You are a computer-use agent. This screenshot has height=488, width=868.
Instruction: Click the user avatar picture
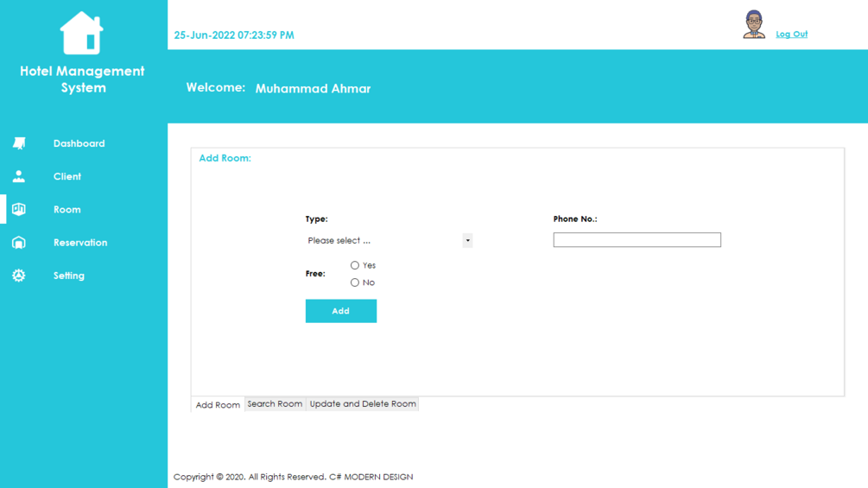(x=754, y=24)
